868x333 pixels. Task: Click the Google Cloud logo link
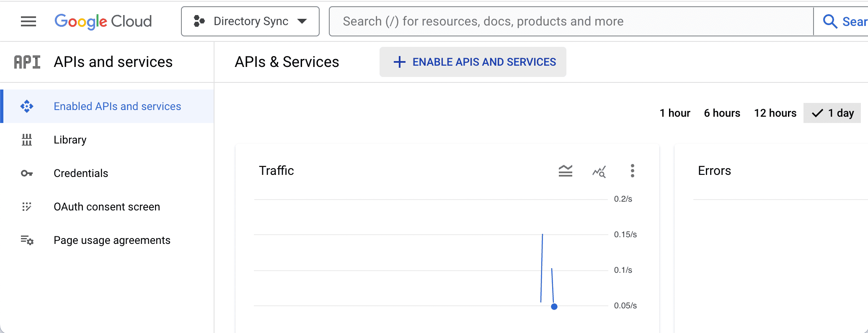tap(103, 21)
